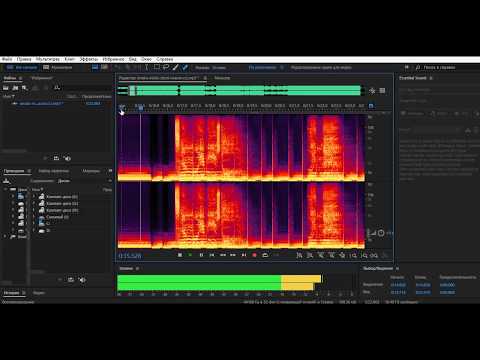Start playback with the green Play button
The height and width of the screenshot is (360, 480).
click(x=190, y=255)
